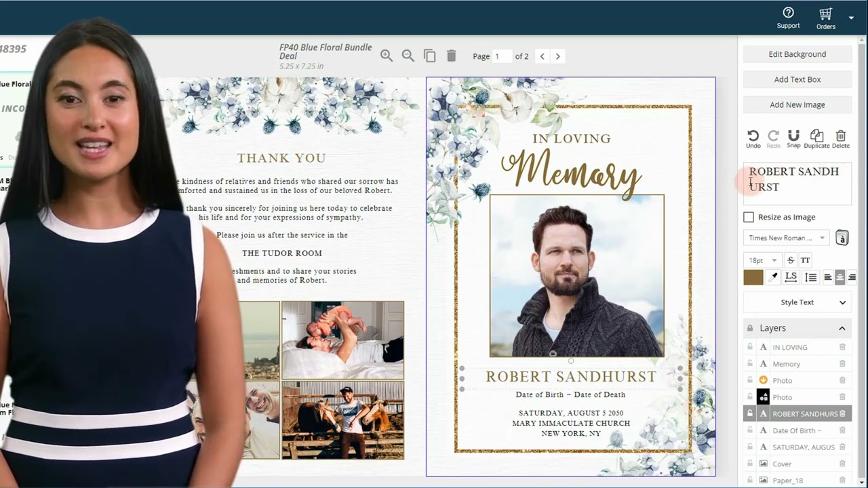The width and height of the screenshot is (868, 488).
Task: Click the Cover layer image icon
Action: click(x=763, y=464)
